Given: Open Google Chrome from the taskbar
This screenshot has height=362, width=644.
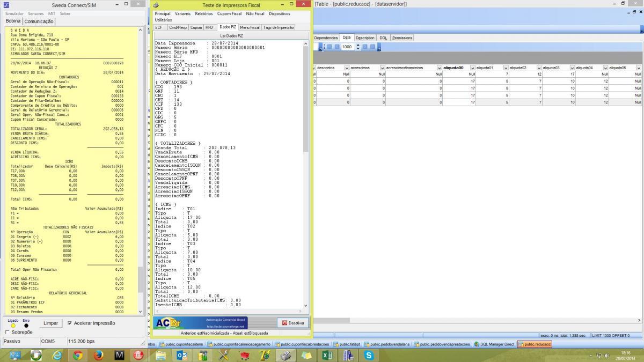Looking at the screenshot, I should tap(78, 354).
